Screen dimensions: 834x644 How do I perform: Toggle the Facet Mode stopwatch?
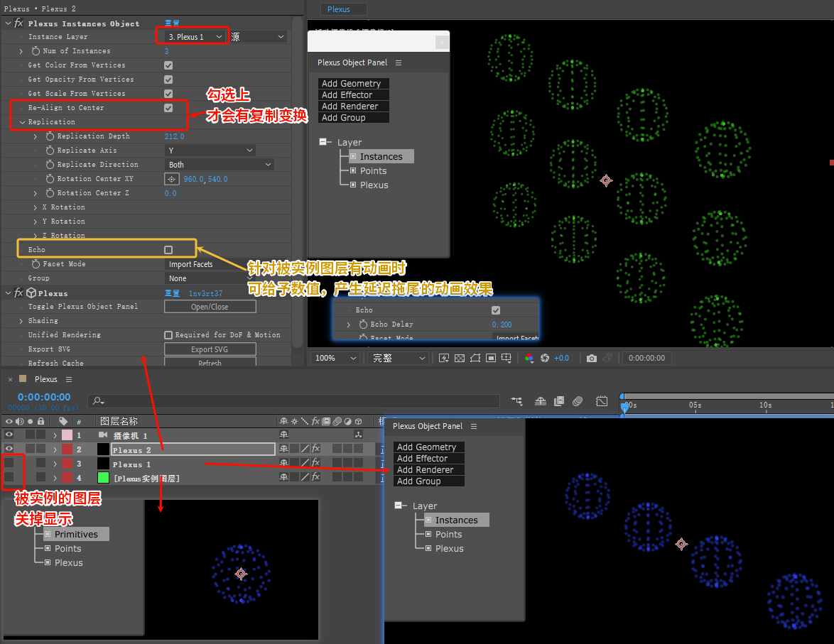point(36,263)
